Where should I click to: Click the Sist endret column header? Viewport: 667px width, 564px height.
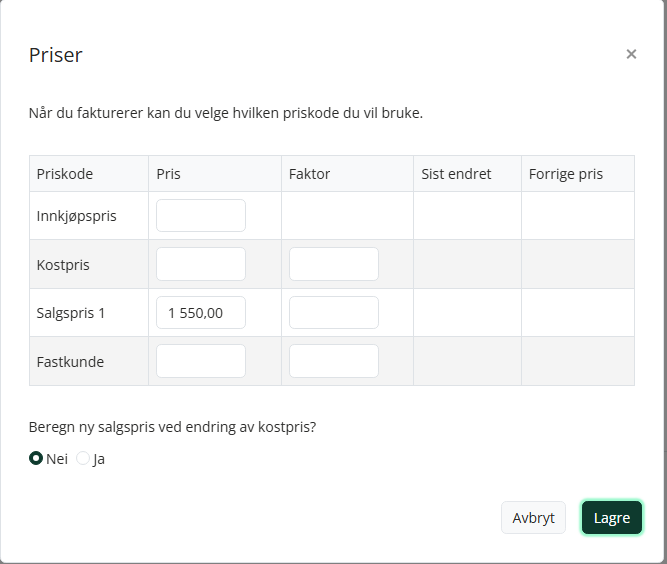(456, 174)
